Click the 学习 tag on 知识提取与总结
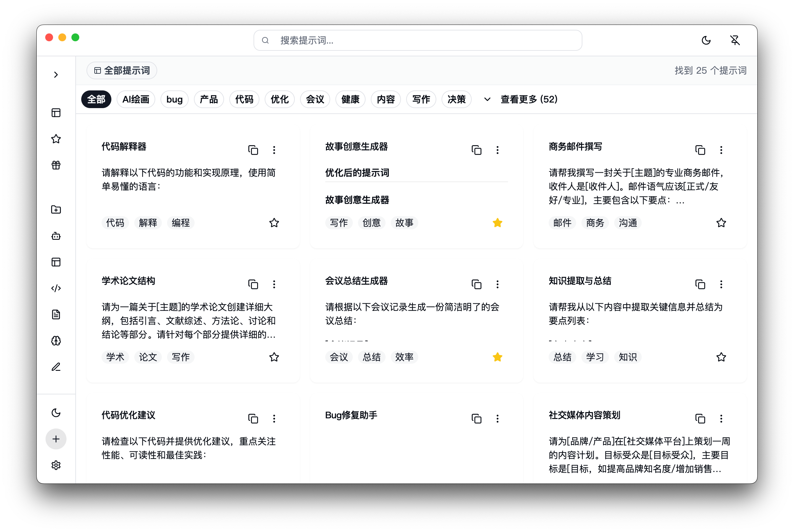The width and height of the screenshot is (794, 532). (595, 357)
